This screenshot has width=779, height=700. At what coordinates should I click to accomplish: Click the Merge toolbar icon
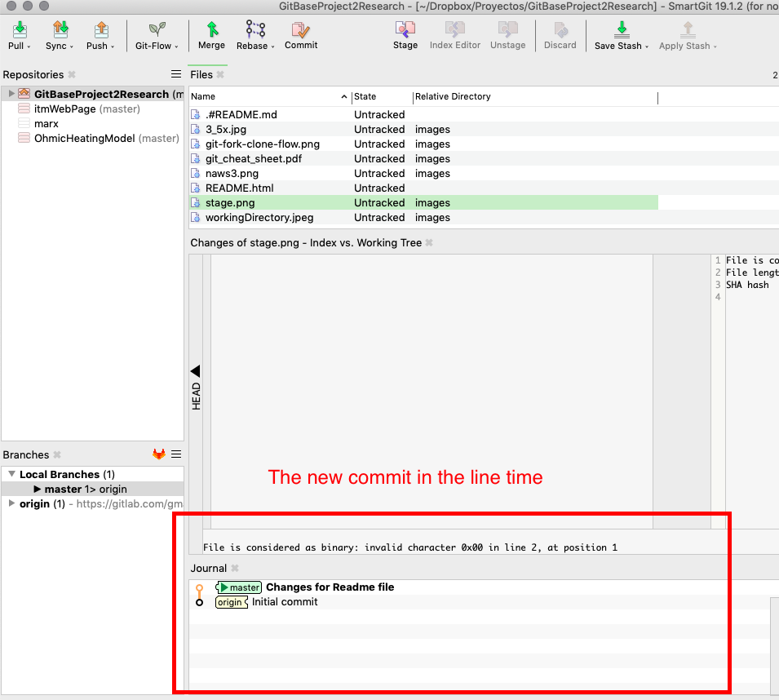point(211,31)
